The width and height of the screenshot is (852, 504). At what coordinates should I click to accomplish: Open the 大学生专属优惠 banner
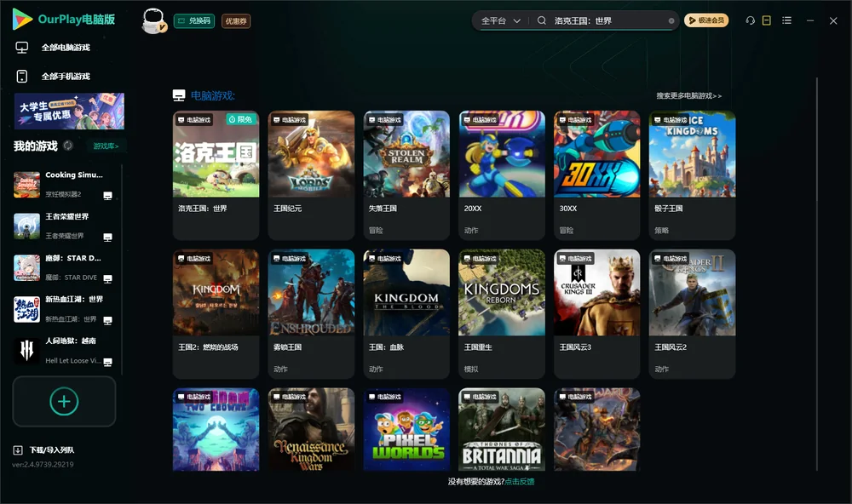(69, 112)
